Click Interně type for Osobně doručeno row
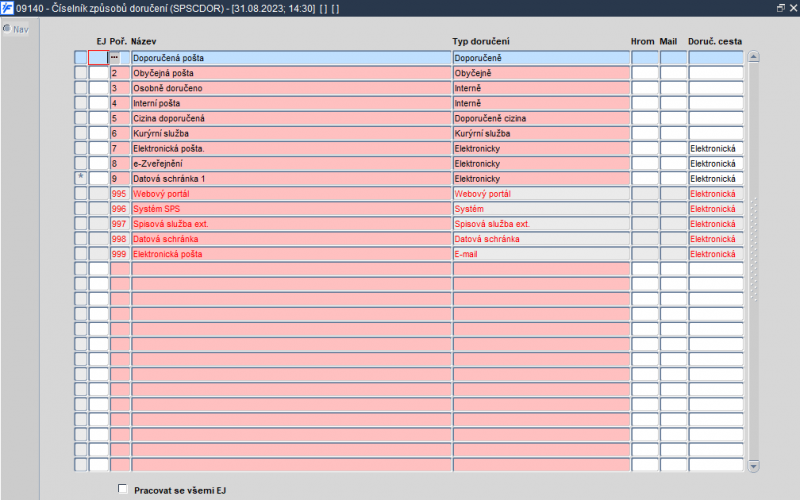This screenshot has height=500, width=800. point(541,88)
